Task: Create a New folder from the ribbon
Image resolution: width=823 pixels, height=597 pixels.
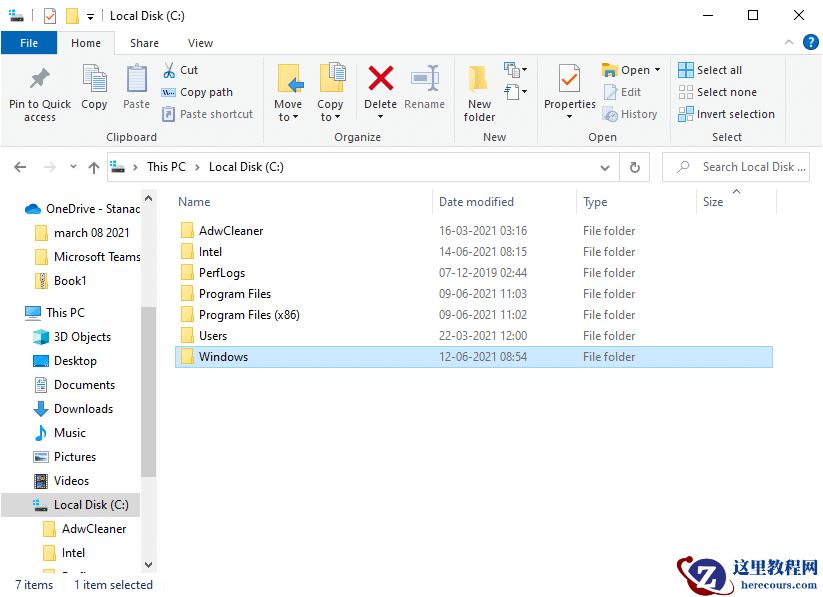Action: tap(478, 88)
